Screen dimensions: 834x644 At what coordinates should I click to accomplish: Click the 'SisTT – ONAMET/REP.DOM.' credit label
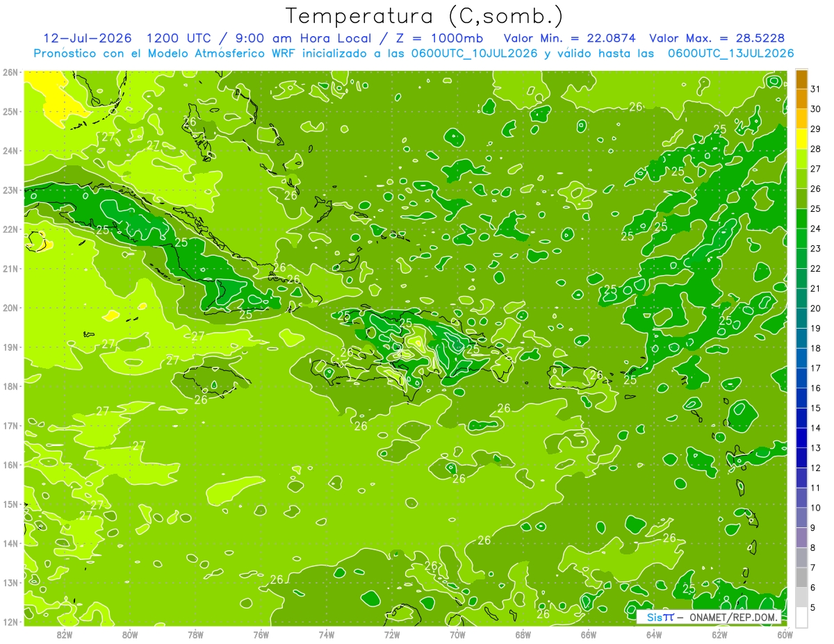[709, 618]
